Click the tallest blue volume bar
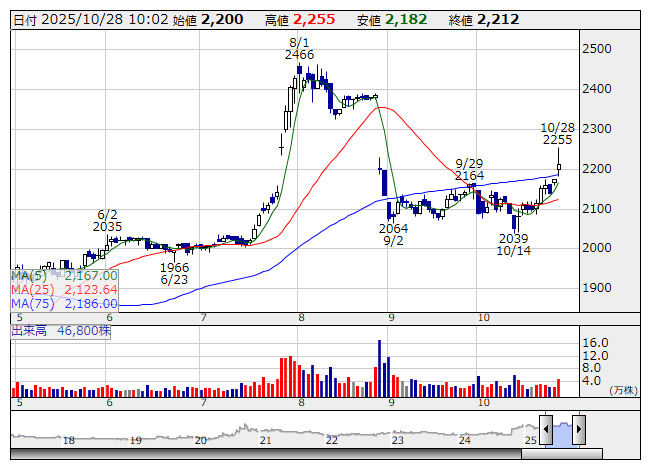653x470 pixels. point(379,368)
